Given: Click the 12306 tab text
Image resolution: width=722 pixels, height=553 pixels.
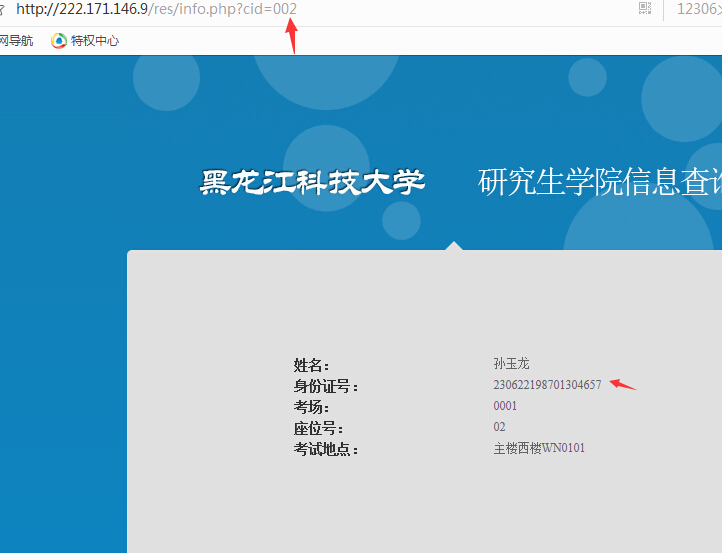Looking at the screenshot, I should [x=699, y=9].
